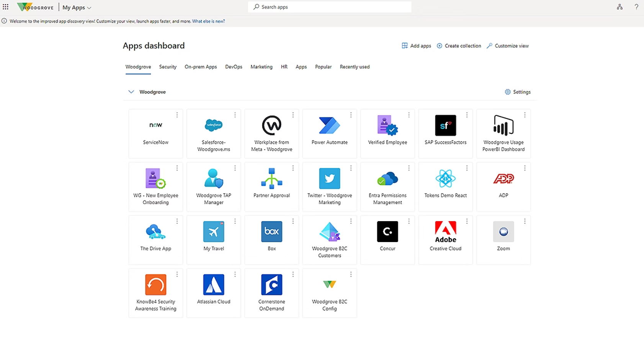
Task: Open more options for SAP SuccessFactors
Action: point(467,115)
